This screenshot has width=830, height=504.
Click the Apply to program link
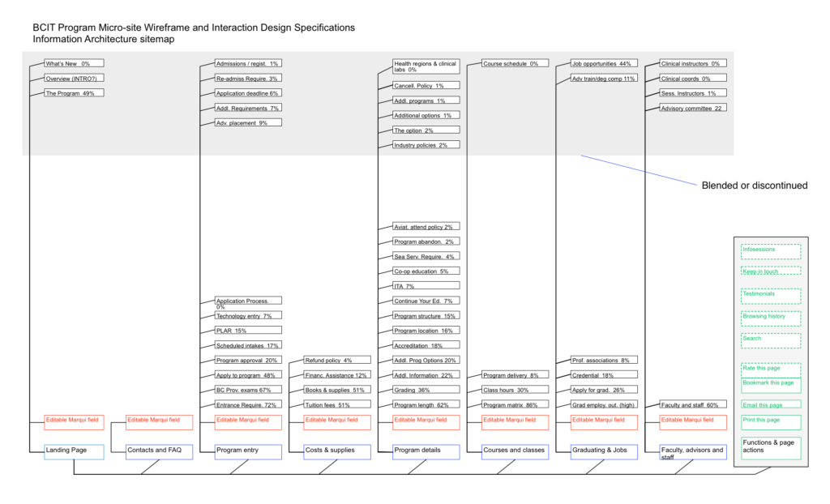(247, 375)
